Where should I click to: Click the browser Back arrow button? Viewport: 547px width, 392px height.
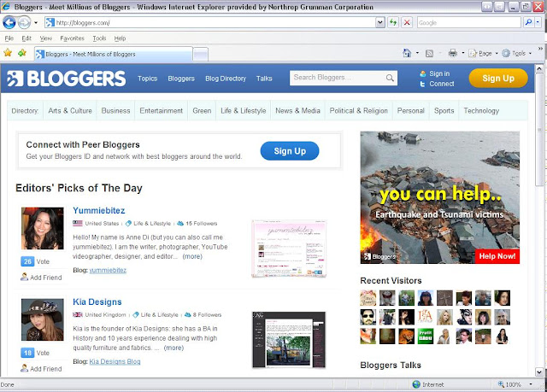[x=9, y=23]
